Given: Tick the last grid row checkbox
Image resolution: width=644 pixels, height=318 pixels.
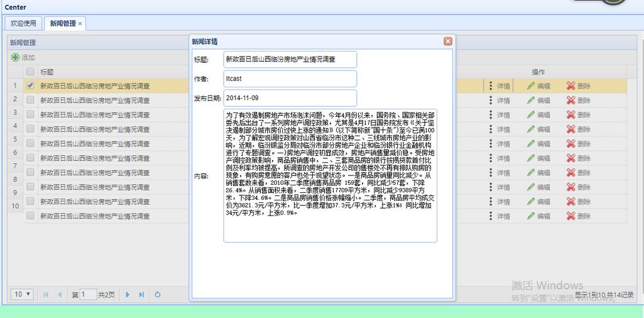Looking at the screenshot, I should click(x=30, y=216).
